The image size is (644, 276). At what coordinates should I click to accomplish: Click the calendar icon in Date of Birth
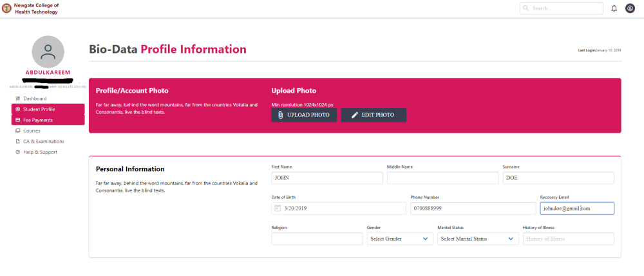[x=278, y=208]
